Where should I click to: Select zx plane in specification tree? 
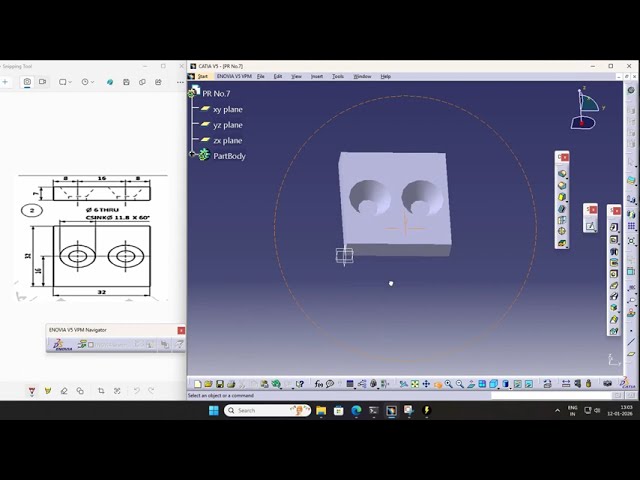click(x=228, y=140)
